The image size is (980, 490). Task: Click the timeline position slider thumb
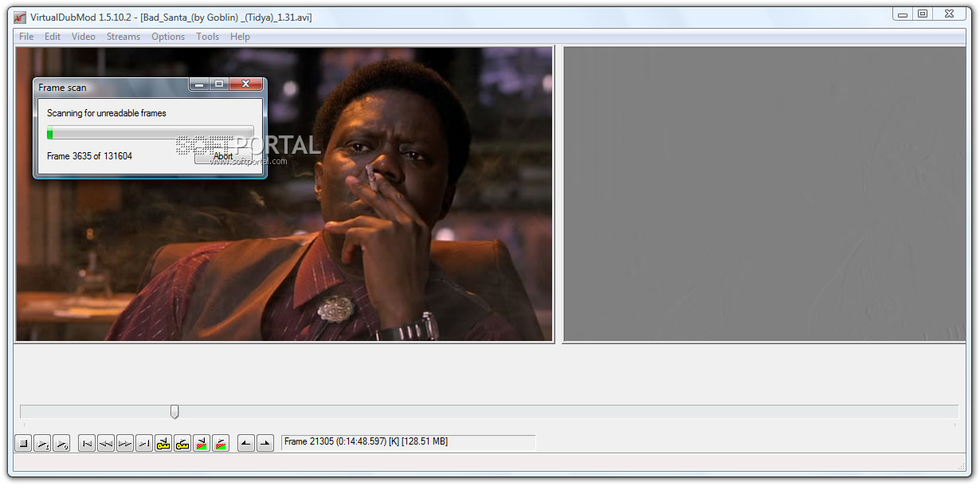point(174,412)
